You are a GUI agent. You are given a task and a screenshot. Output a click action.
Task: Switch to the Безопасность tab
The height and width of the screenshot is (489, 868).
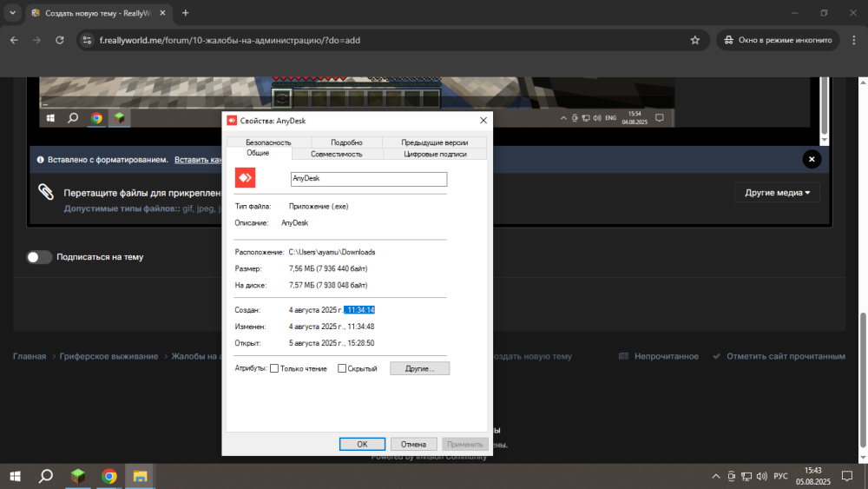tap(268, 142)
